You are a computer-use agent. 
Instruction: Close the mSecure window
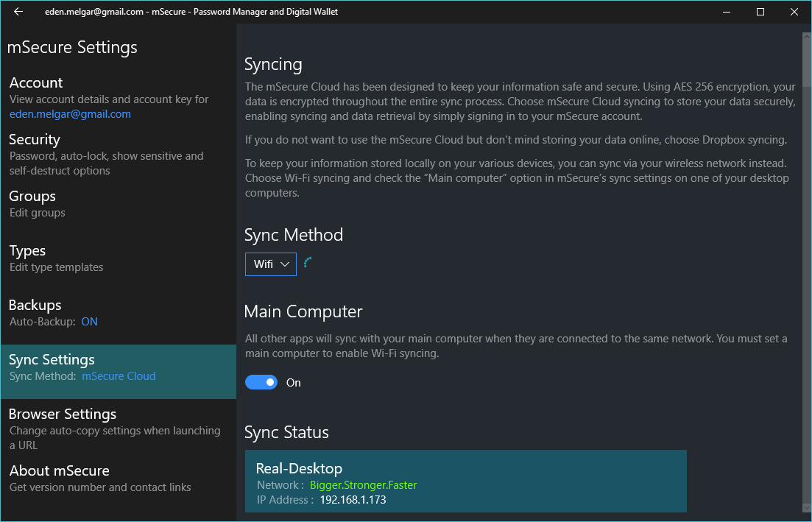(x=794, y=11)
